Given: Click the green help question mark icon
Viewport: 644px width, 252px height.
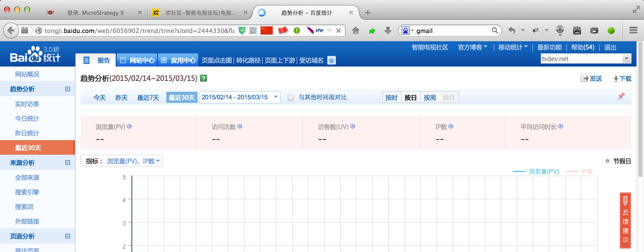Looking at the screenshot, I should (x=203, y=78).
